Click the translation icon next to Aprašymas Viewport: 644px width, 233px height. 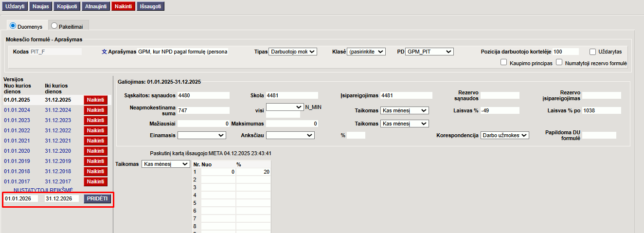(104, 52)
